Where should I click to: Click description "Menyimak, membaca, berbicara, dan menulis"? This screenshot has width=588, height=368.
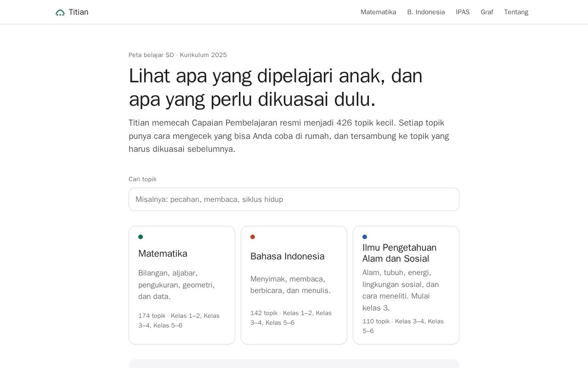click(x=291, y=285)
